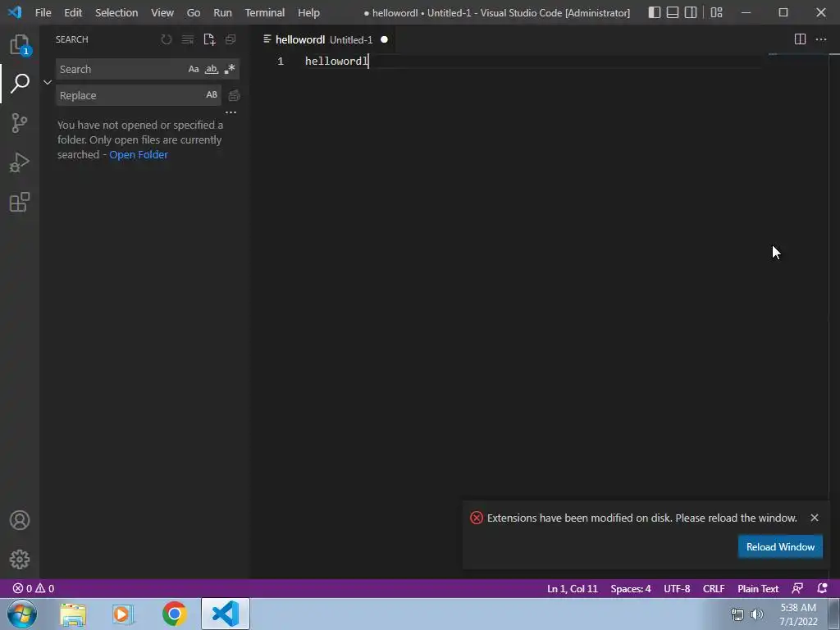Click Collapse All search results icon
The image size is (840, 630).
click(231, 39)
